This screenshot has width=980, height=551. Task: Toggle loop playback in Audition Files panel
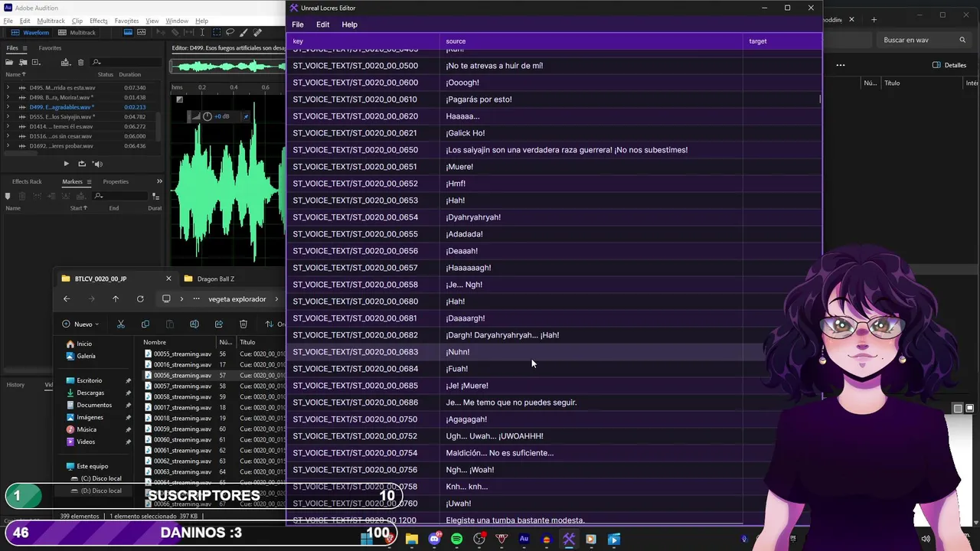pyautogui.click(x=82, y=163)
